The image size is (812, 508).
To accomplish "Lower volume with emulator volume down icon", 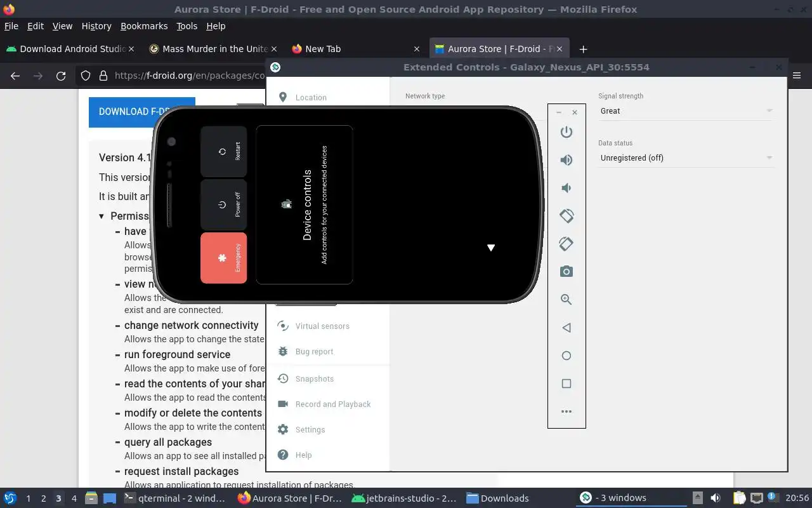I will 566,188.
